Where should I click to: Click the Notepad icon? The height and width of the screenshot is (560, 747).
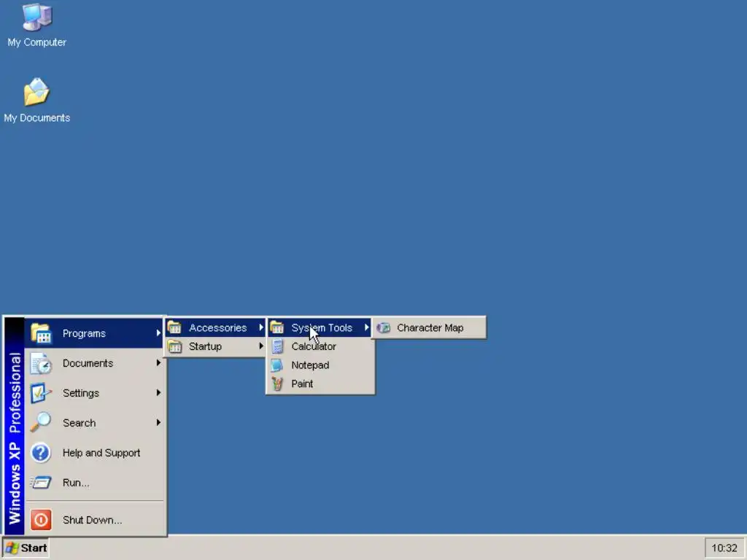click(276, 365)
